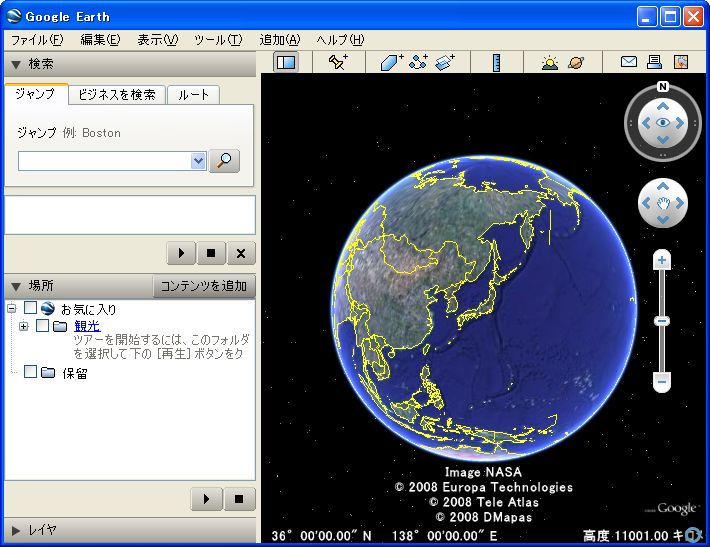Play the search results tour
This screenshot has height=547, width=710.
[181, 253]
